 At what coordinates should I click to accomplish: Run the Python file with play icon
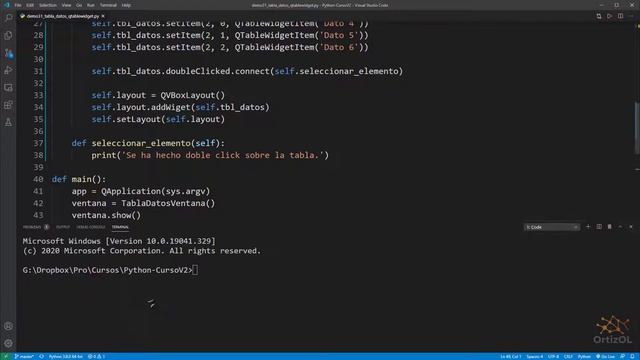(x=609, y=16)
